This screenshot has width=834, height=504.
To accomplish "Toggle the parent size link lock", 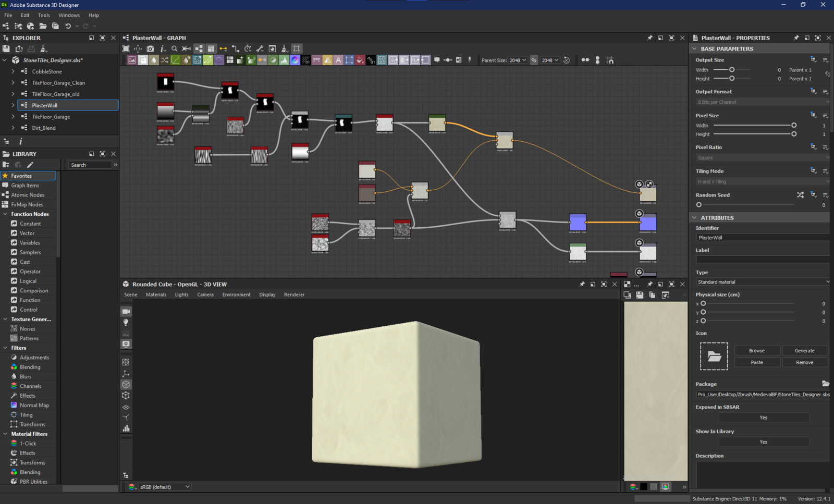I will pos(534,60).
